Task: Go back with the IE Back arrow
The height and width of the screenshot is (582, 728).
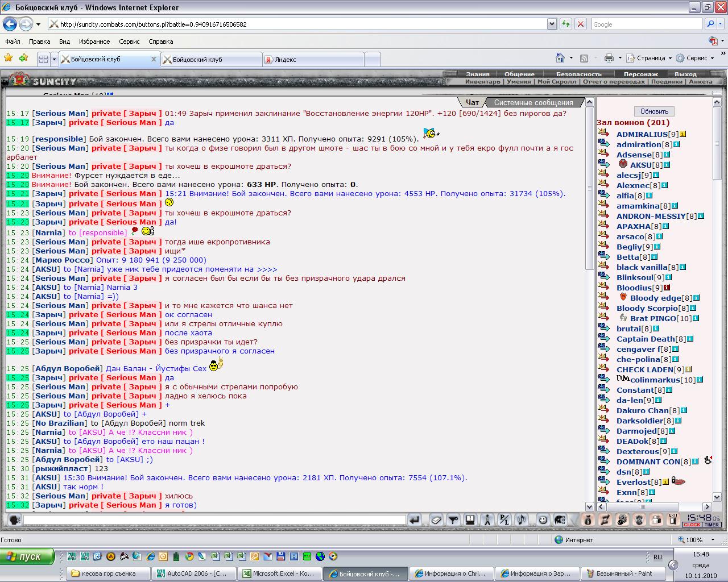Action: click(10, 24)
